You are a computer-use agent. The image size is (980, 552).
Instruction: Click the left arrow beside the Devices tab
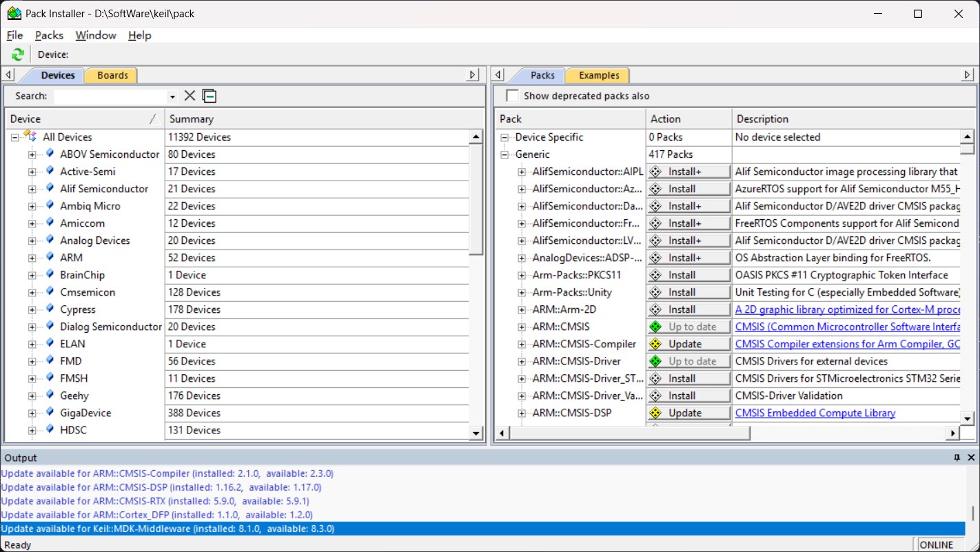9,75
